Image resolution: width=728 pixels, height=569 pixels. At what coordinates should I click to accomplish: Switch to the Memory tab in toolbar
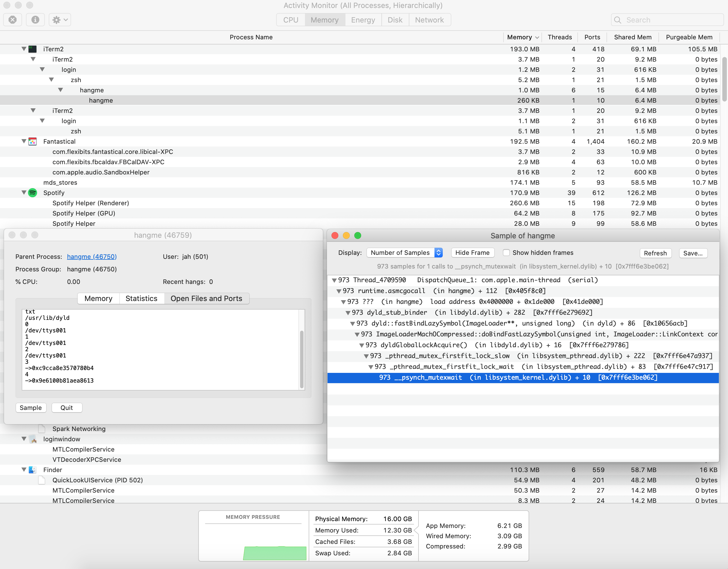325,20
